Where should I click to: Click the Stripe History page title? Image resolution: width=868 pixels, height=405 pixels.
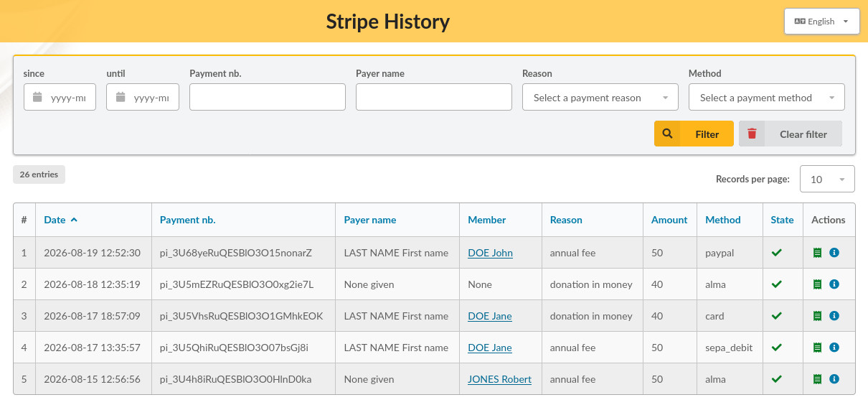[x=388, y=22]
